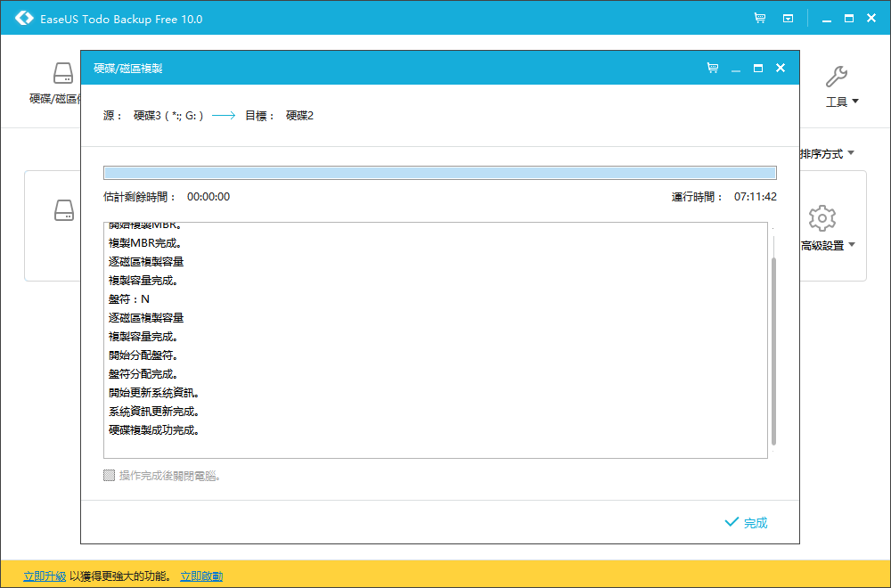Viewport: 891px width, 588px height.
Task: Open the 排序方式 sort dropdown
Action: point(828,153)
